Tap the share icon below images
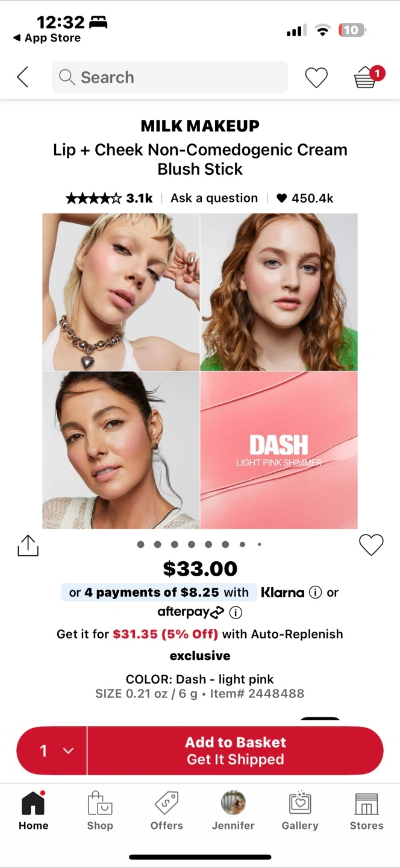 click(28, 546)
